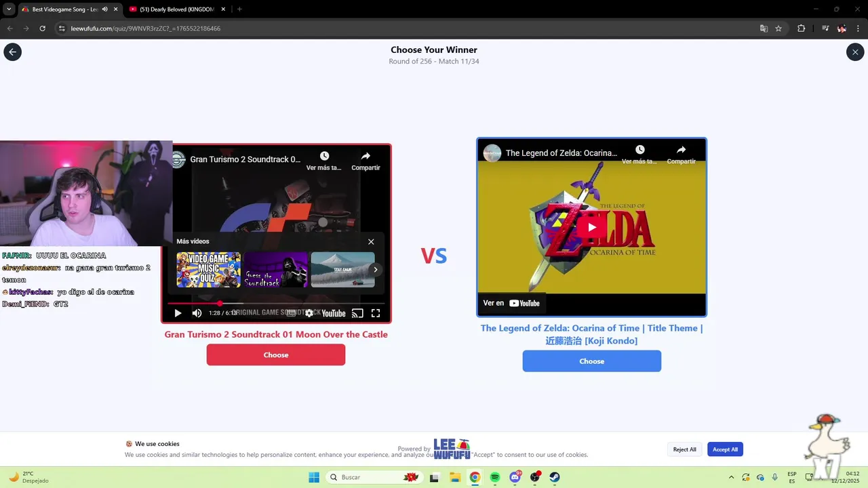868x488 pixels.
Task: Reject all cookies
Action: 684,449
